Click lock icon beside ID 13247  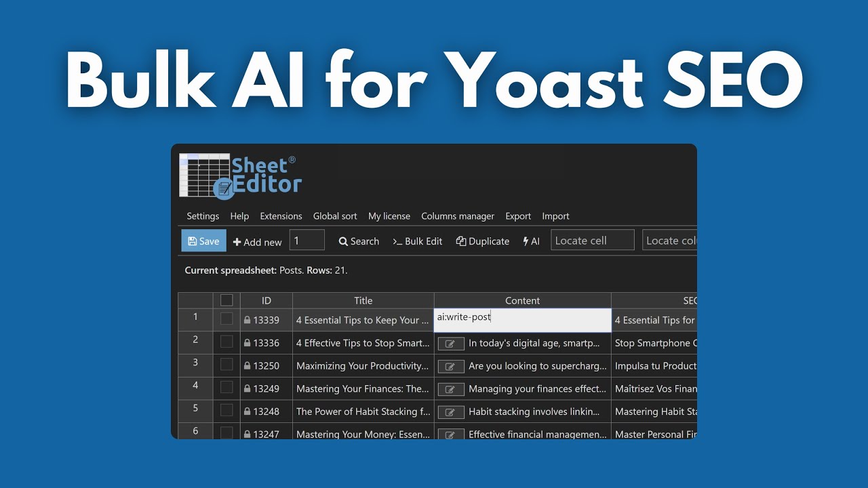[248, 434]
